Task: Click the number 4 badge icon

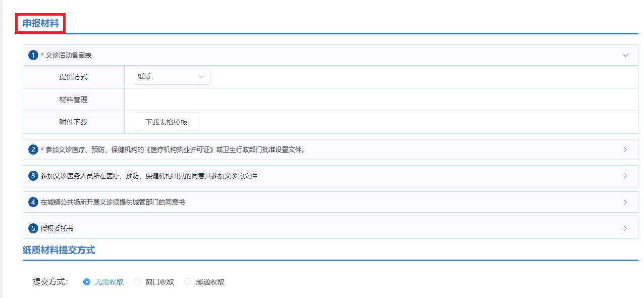Action: point(33,202)
